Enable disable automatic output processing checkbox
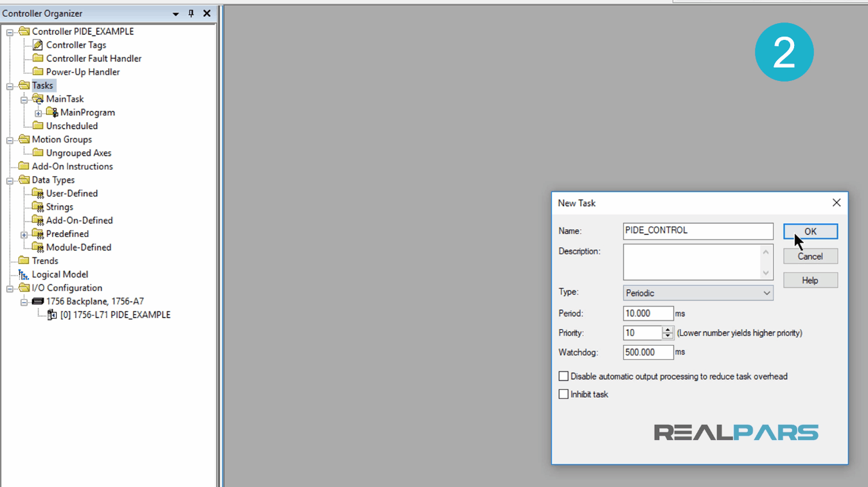 click(563, 376)
